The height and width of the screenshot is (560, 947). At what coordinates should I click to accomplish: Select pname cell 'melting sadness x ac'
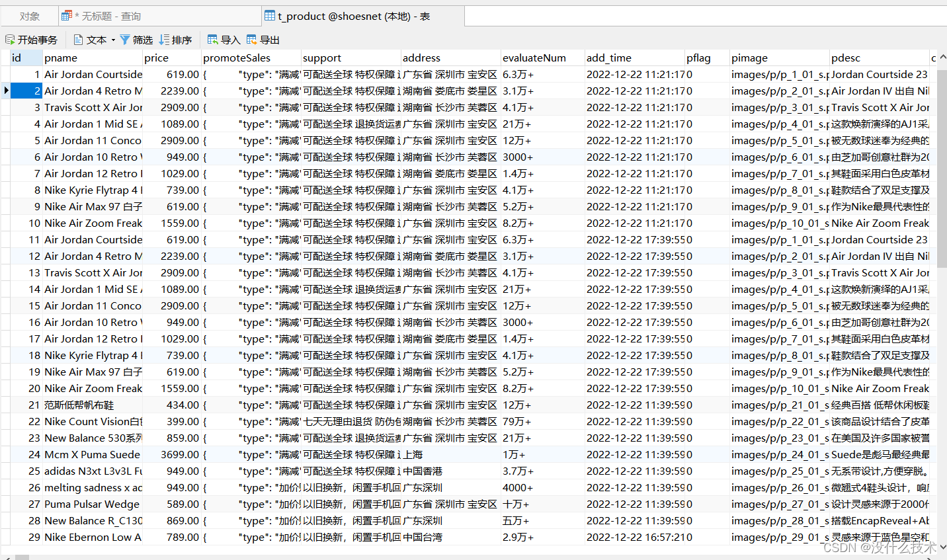click(93, 487)
